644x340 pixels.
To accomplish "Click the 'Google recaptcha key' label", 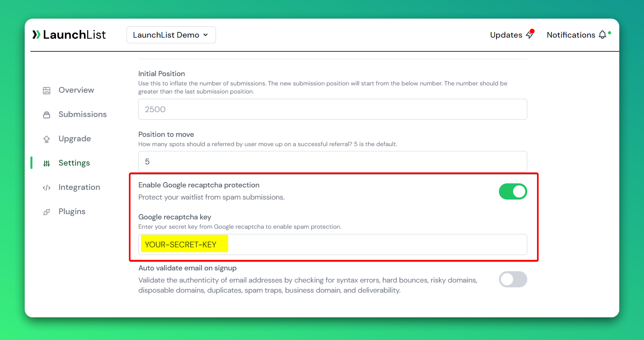I will 175,217.
